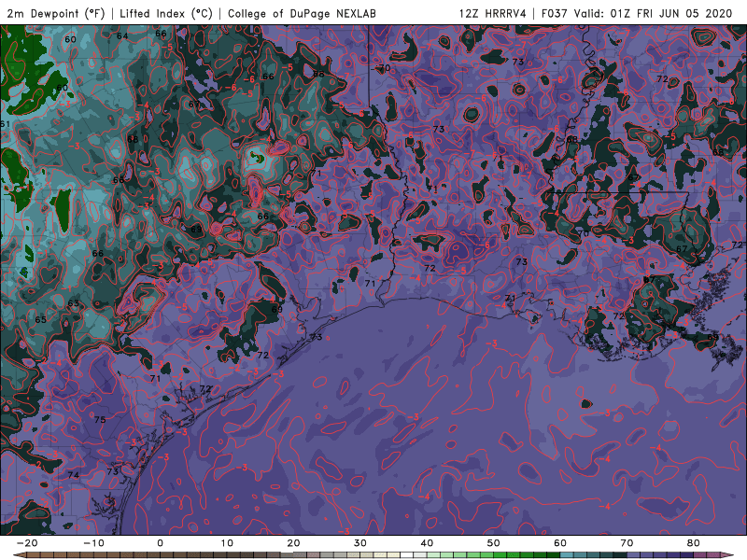Viewport: 747px width, 560px height.
Task: Click the "20" colorbar scale label
Action: point(293,543)
